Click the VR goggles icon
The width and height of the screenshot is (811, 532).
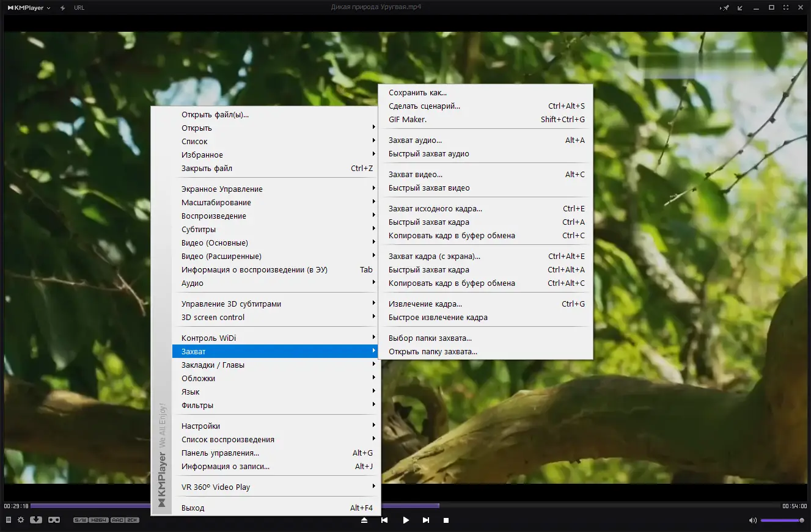point(54,520)
